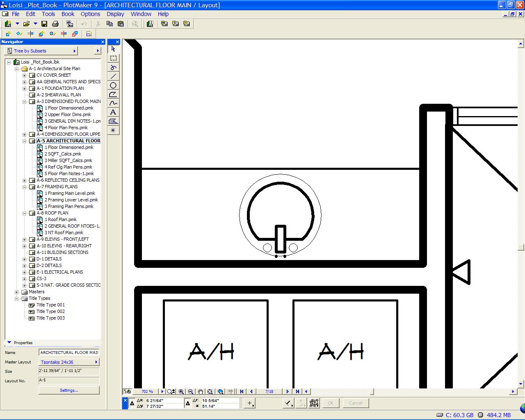Open the Book menu

[68, 14]
